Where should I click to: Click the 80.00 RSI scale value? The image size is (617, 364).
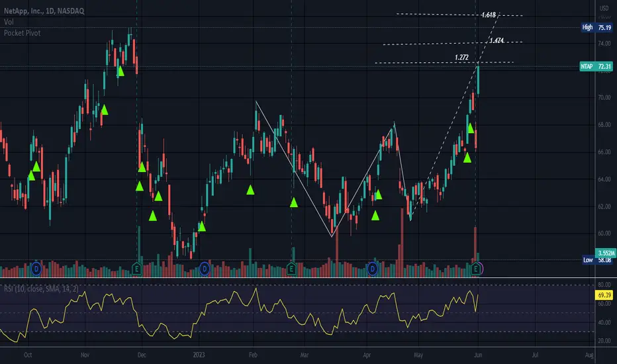(604, 285)
